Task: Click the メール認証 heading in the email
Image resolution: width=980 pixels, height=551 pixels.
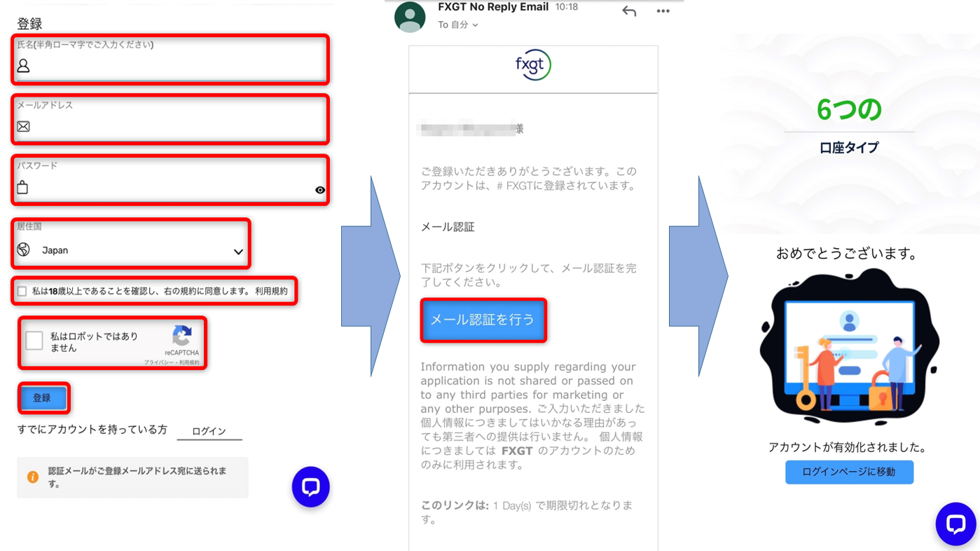Action: click(448, 227)
